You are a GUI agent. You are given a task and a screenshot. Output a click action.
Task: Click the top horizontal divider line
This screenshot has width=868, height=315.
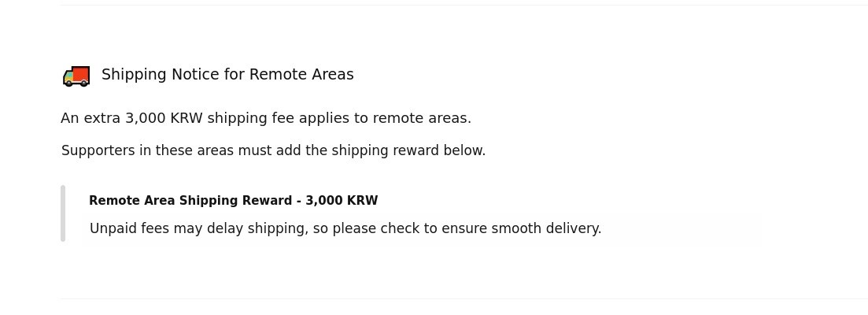[x=464, y=6]
